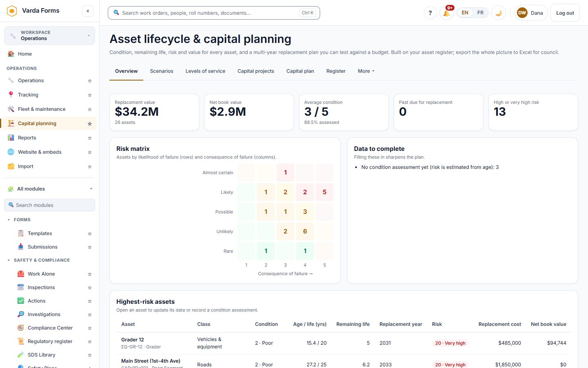The width and height of the screenshot is (588, 368).
Task: Open the More tab dropdown
Action: tap(366, 71)
